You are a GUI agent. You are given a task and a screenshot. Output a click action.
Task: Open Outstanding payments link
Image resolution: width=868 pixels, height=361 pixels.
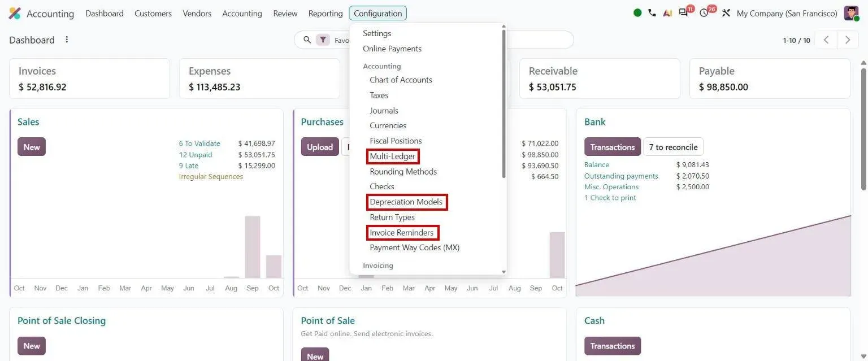[621, 176]
